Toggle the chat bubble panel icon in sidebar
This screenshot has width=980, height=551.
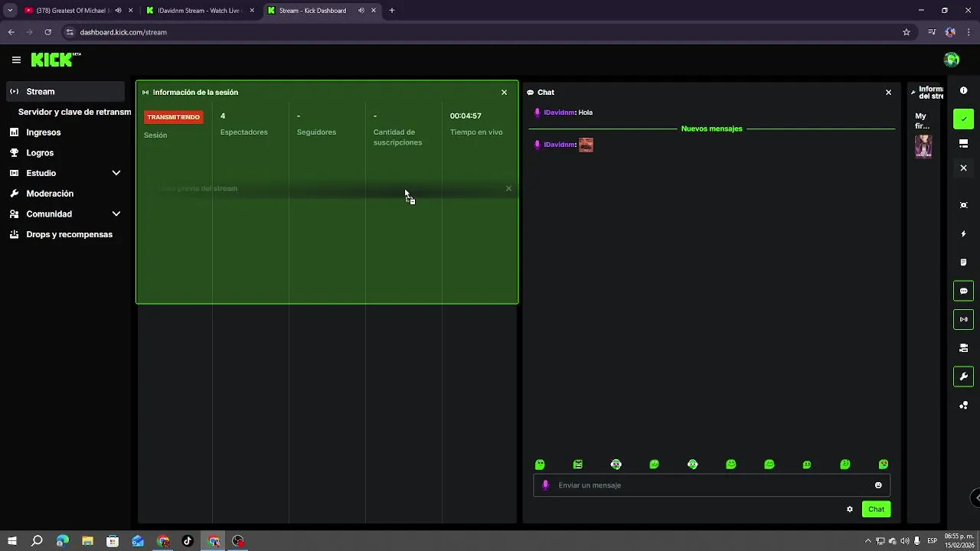pyautogui.click(x=964, y=291)
